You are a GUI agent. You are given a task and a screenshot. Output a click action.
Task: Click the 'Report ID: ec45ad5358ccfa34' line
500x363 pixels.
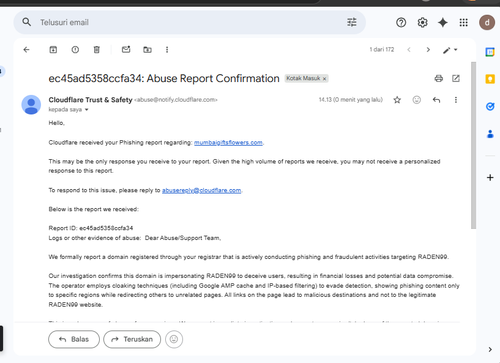click(91, 228)
